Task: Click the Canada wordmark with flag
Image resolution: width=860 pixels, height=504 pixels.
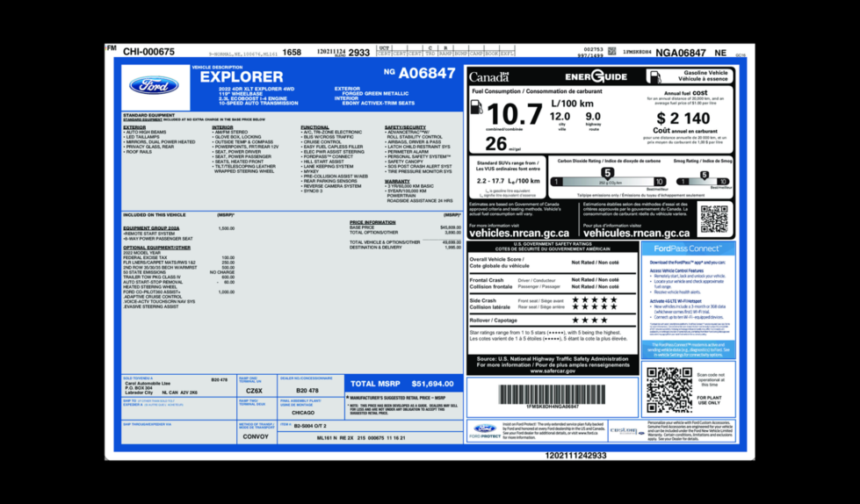Action: pyautogui.click(x=489, y=76)
